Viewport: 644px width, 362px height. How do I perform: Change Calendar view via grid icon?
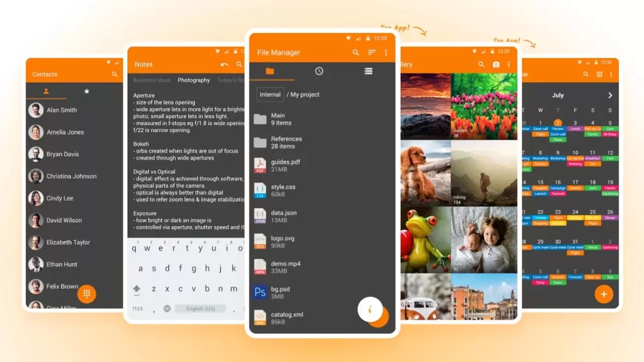click(600, 74)
